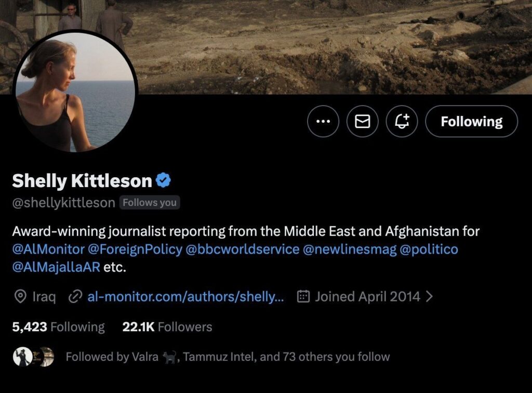Open the @AlMajallaAR mention link
Screen dimensions: 532x393
(56, 268)
